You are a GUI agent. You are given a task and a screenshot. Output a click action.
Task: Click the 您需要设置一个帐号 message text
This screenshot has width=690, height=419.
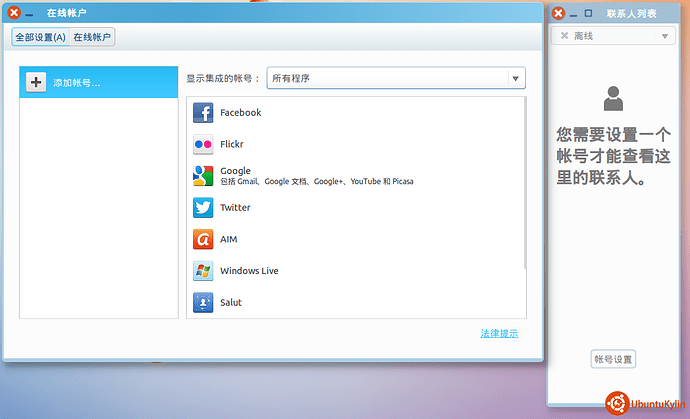click(613, 156)
